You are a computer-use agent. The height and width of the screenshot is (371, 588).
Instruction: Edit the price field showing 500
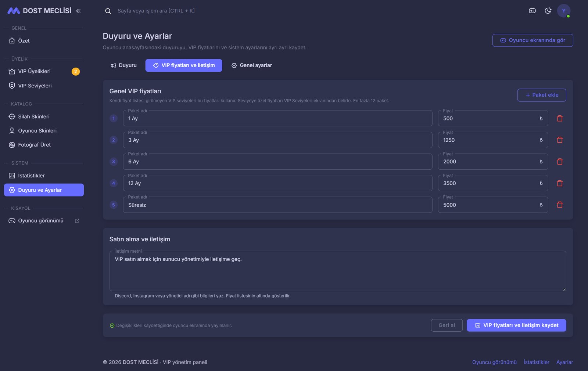[493, 118]
